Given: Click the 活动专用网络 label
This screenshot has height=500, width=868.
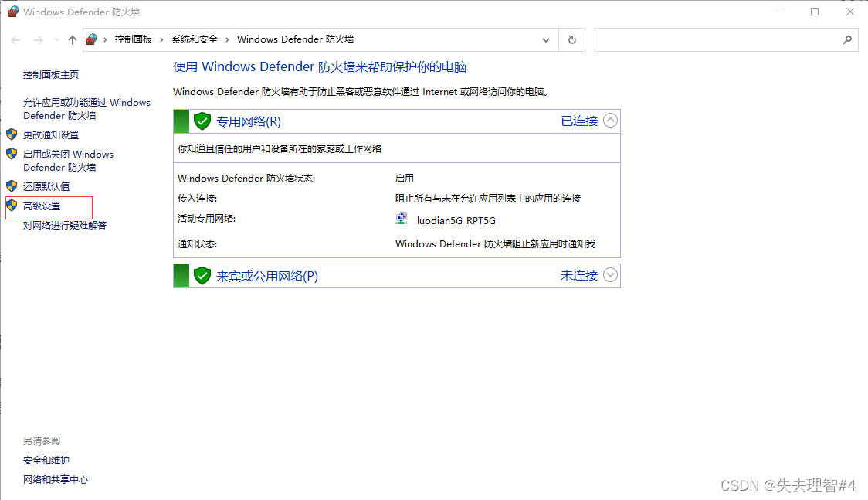Looking at the screenshot, I should tap(206, 219).
